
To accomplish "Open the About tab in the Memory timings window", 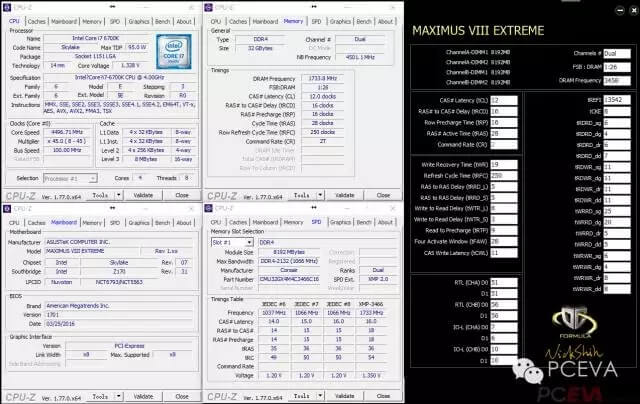I will 387,20.
